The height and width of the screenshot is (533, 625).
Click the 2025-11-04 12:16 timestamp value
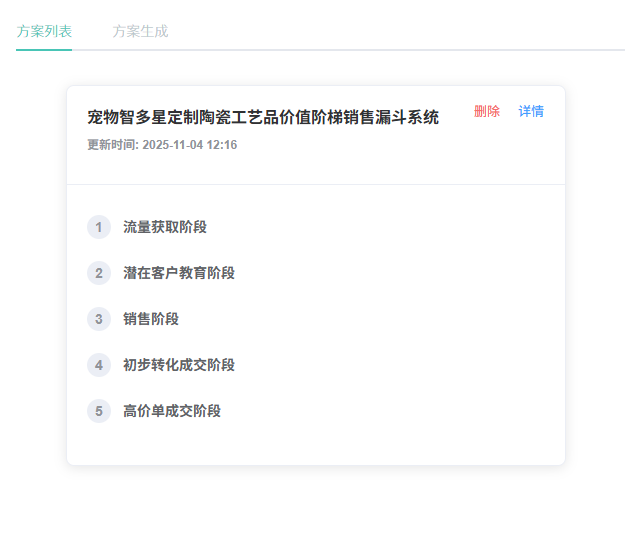(190, 145)
